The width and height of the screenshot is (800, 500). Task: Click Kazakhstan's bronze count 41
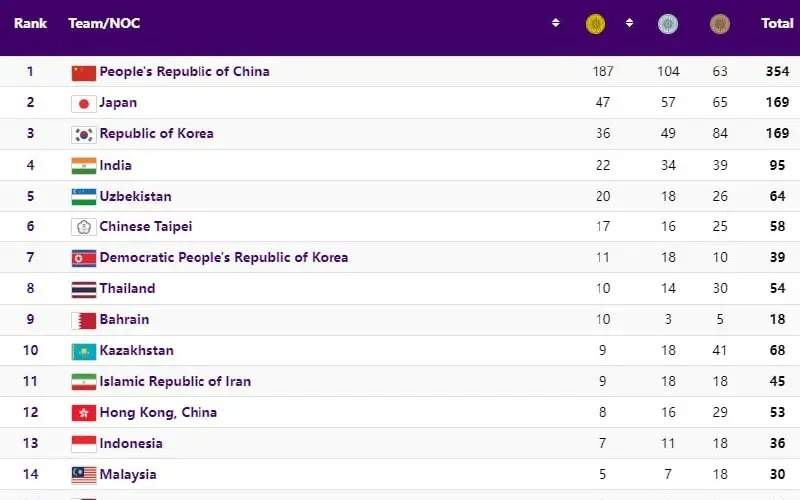click(720, 351)
